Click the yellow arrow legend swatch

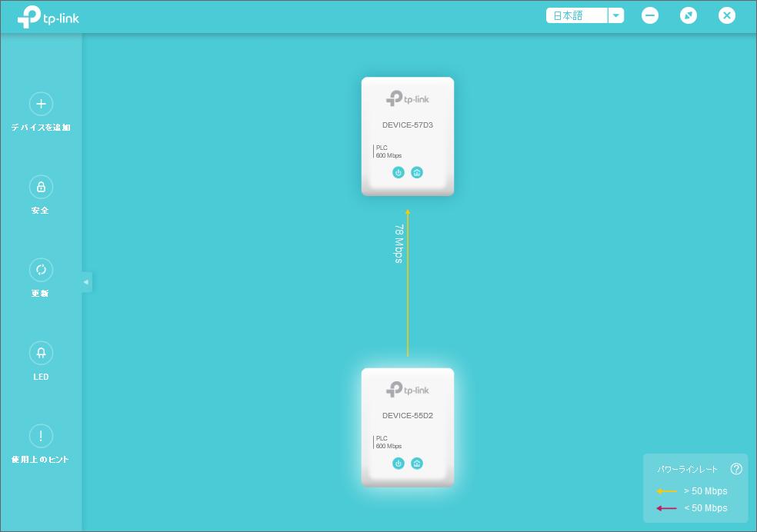pos(667,491)
